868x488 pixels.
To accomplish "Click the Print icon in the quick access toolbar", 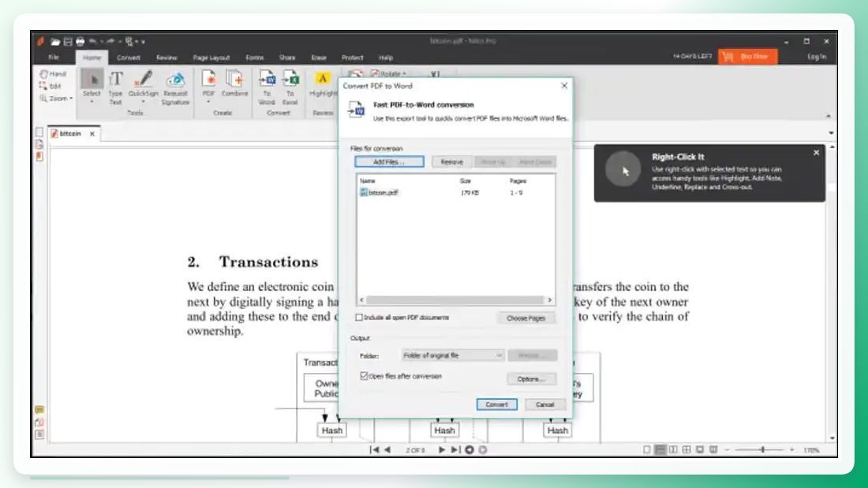I will tap(80, 42).
